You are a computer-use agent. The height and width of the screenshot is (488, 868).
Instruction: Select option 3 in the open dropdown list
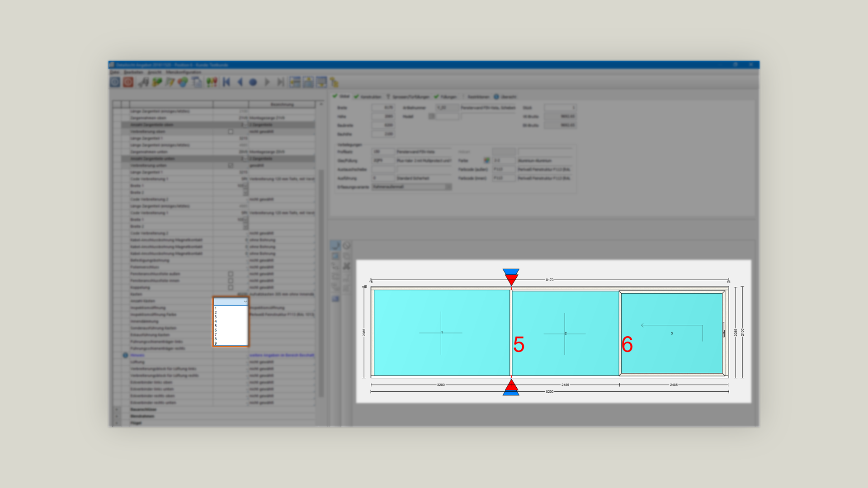coord(231,317)
